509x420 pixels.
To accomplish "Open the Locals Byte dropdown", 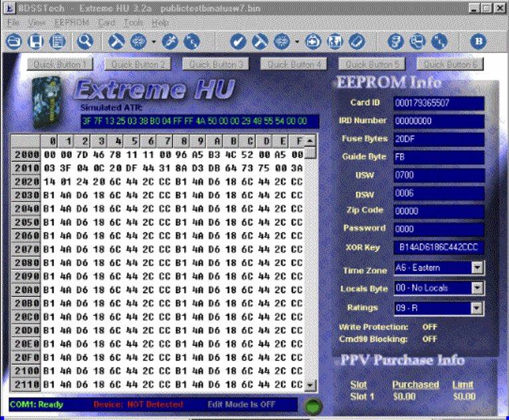I will point(476,288).
